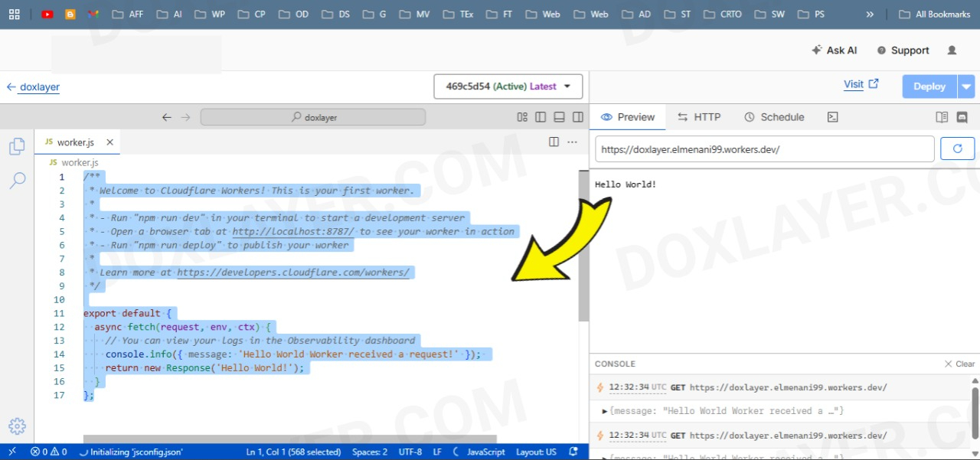
Task: Open the Split Editor Right icon
Action: [x=554, y=142]
